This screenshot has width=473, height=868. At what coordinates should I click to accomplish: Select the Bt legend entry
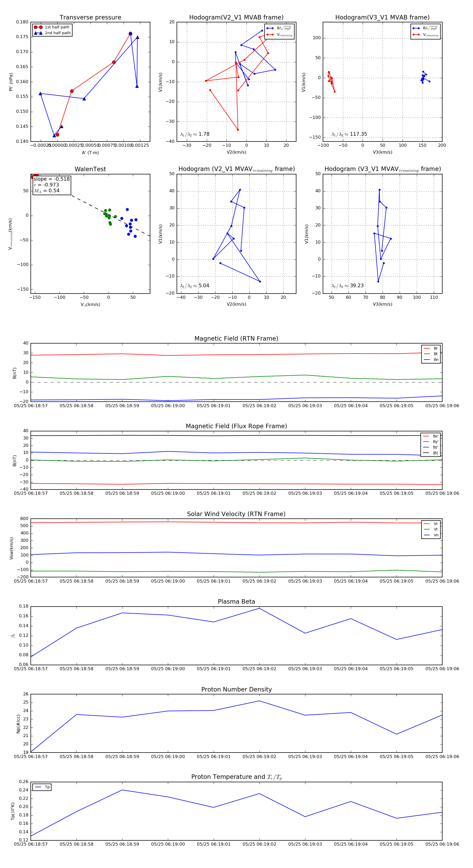[x=431, y=354]
